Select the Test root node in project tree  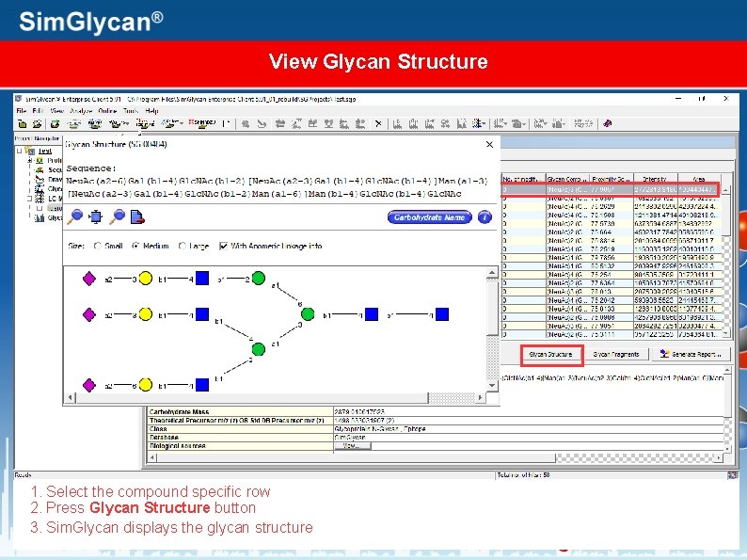[x=45, y=152]
